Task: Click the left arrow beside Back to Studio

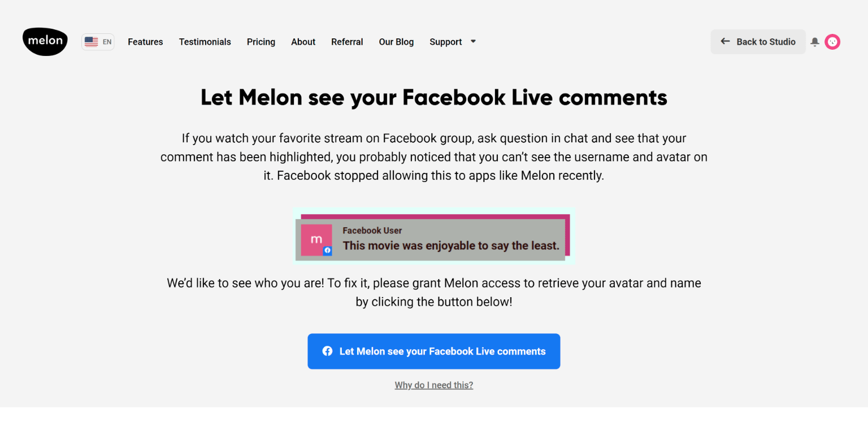Action: tap(725, 42)
